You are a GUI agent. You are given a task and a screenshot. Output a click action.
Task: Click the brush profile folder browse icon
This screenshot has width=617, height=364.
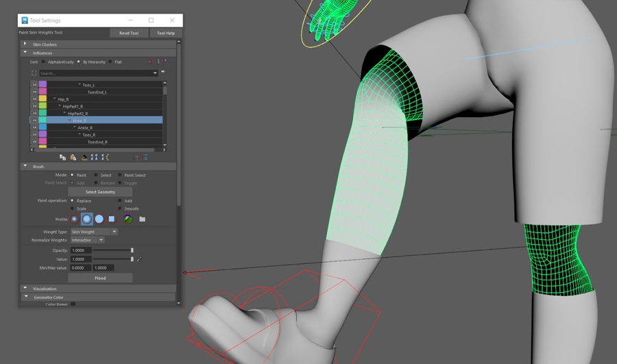click(142, 219)
